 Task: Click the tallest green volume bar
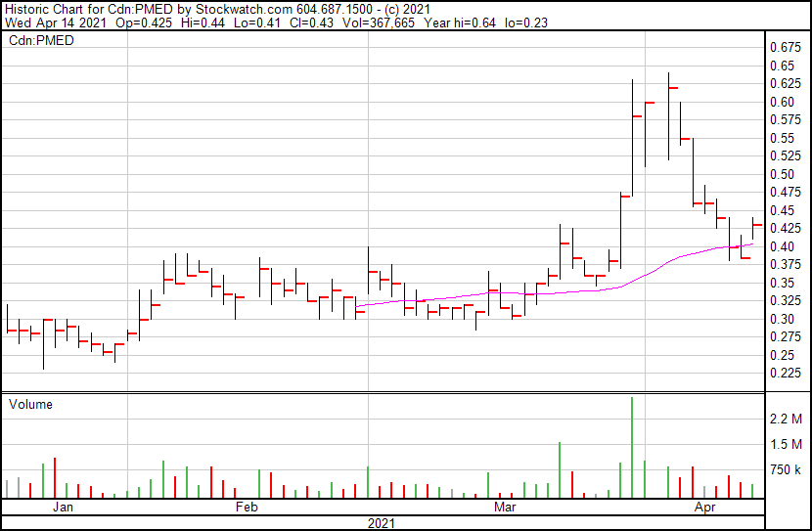[x=632, y=447]
